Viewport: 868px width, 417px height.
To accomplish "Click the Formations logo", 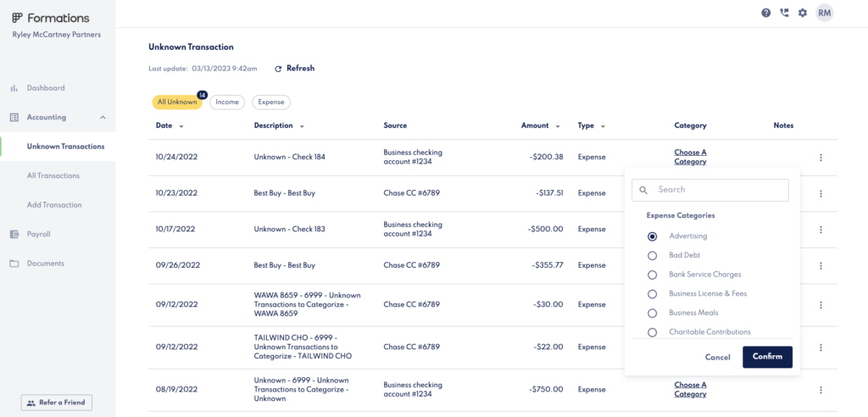I will click(50, 18).
